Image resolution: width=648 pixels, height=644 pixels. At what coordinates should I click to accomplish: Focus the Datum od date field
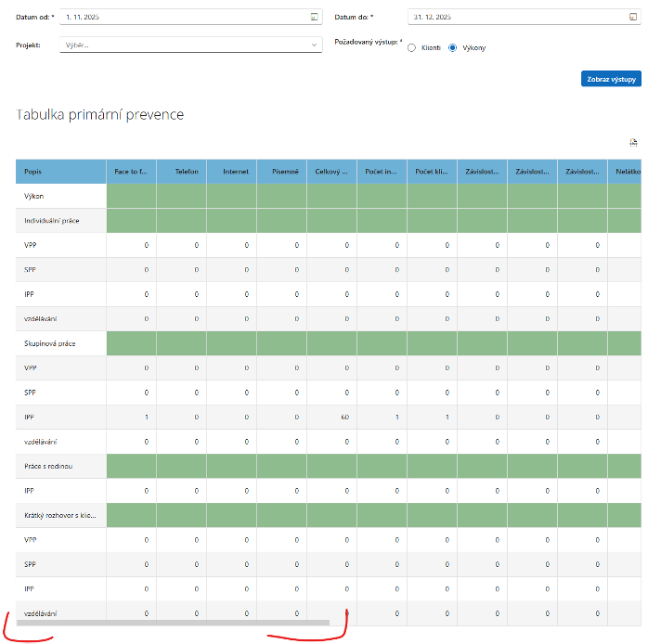point(190,17)
